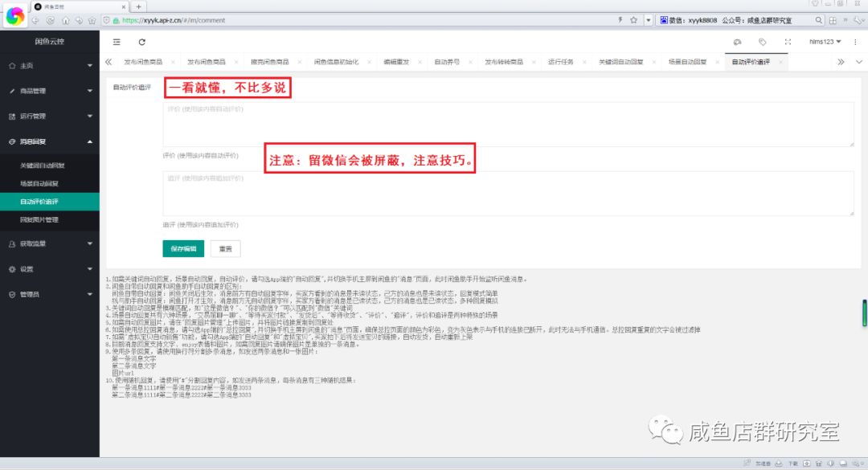Click the tag icon in header
This screenshot has width=868, height=470.
[x=762, y=42]
